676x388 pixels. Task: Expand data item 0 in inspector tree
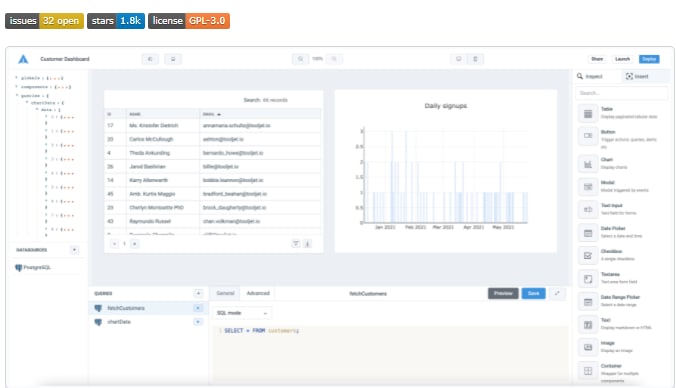click(47, 116)
